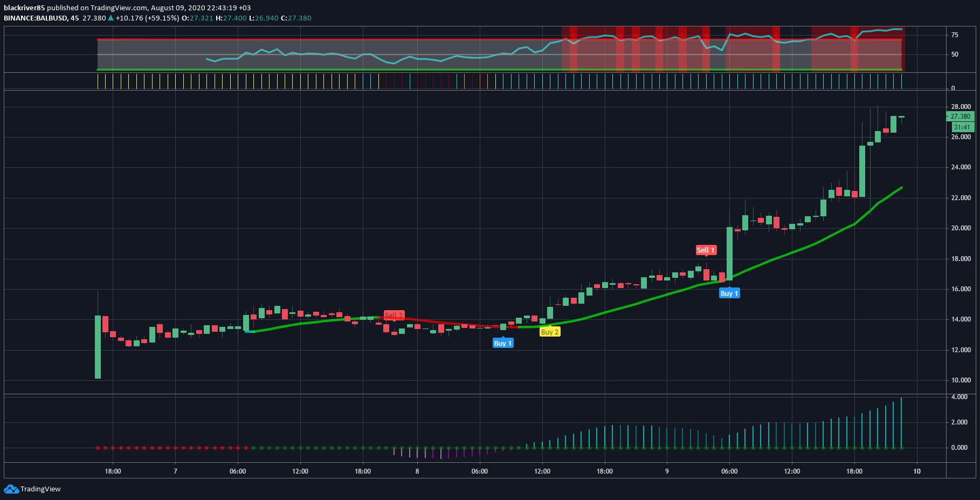Click the H:27.400 high value
Image resolution: width=980 pixels, height=500 pixels.
(231, 18)
